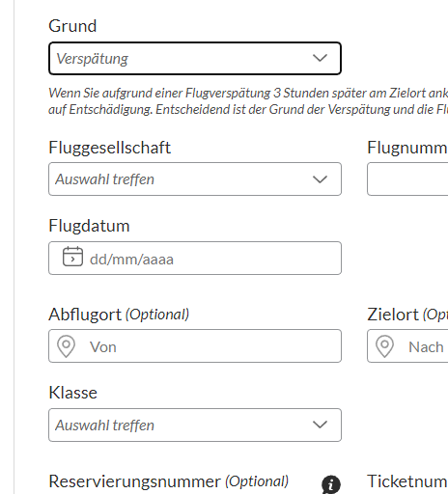This screenshot has height=494, width=448.
Task: Click the Fluggesellschaft label text
Action: point(109,148)
